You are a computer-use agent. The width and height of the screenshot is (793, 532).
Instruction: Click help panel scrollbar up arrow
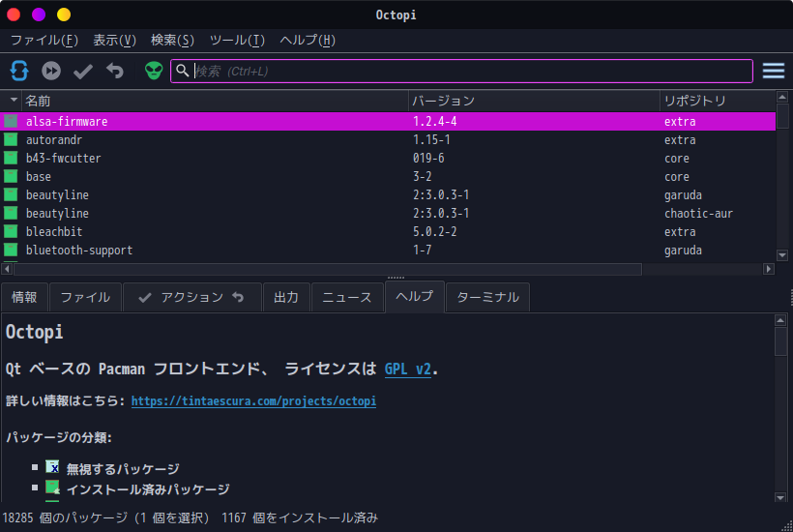pos(780,320)
